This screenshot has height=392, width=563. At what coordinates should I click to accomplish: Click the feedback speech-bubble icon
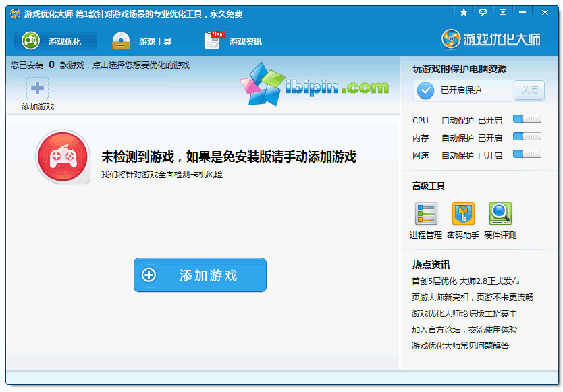pos(483,13)
